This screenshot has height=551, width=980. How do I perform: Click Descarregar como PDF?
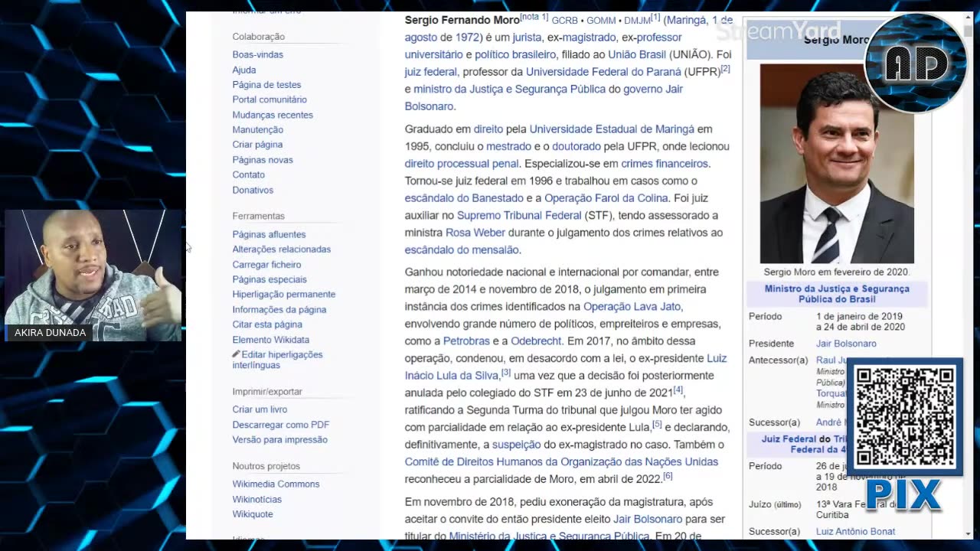[281, 425]
